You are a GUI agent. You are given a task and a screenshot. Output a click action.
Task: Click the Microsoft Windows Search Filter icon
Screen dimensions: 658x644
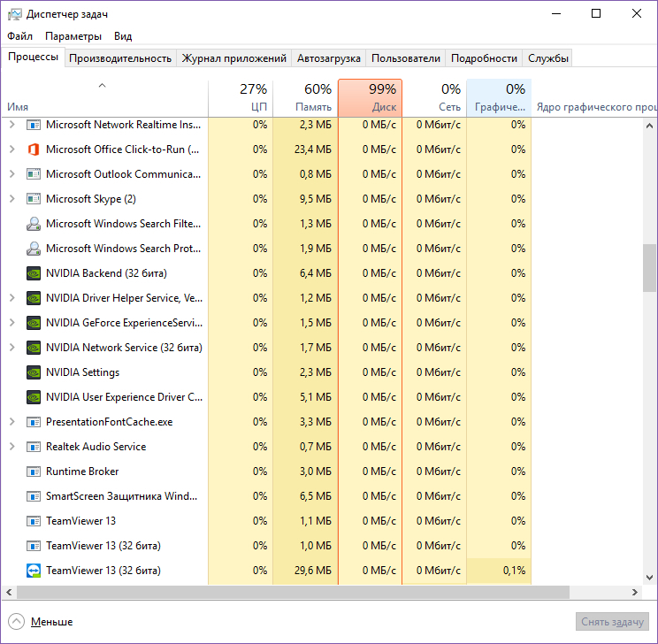[x=34, y=224]
